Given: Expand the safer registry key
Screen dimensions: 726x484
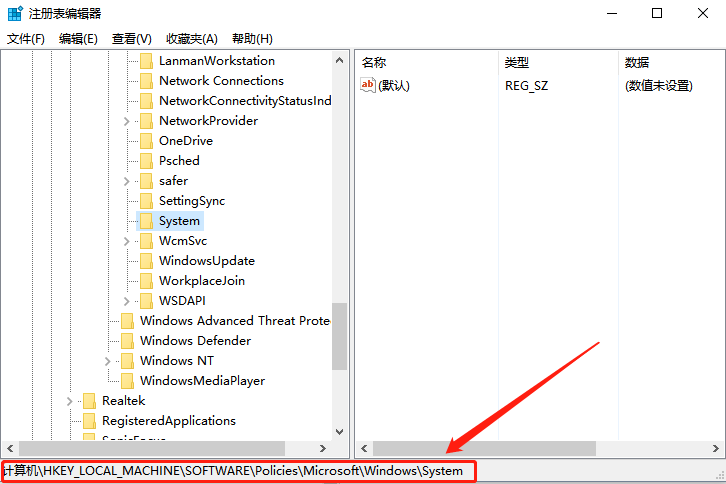Looking at the screenshot, I should point(127,181).
